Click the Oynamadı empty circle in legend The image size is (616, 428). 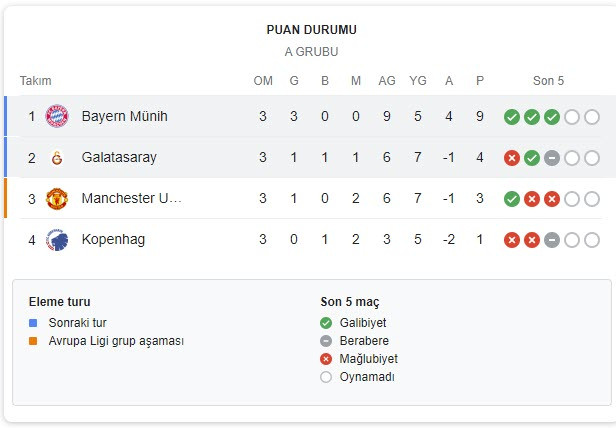click(x=326, y=377)
